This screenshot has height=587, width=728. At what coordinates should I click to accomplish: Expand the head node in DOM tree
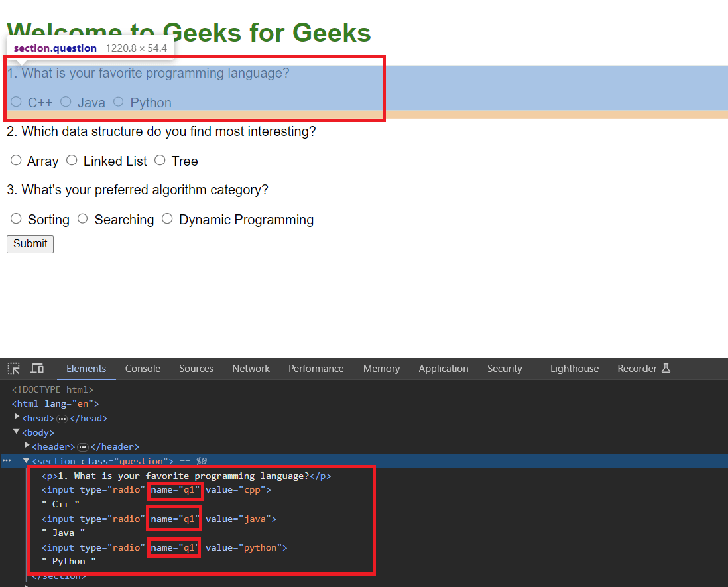(x=17, y=417)
